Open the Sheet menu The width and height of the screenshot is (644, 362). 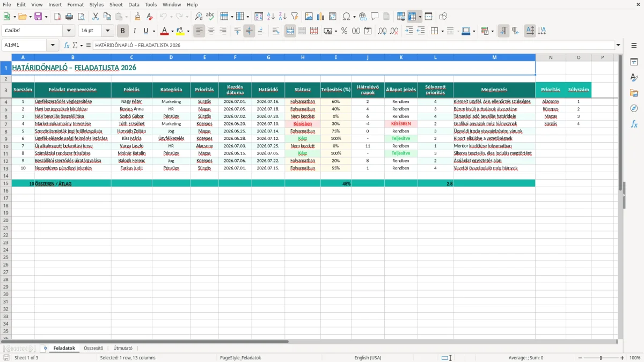pos(116,4)
